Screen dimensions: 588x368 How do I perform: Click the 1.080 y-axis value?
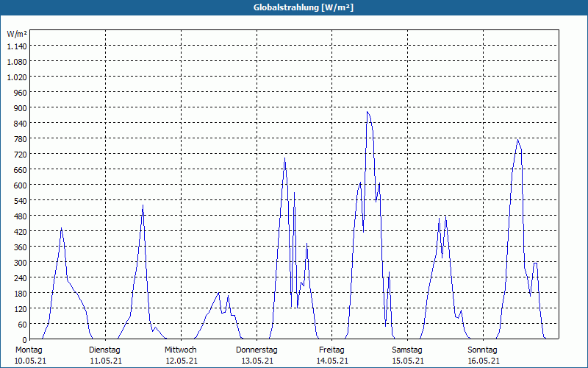click(17, 62)
